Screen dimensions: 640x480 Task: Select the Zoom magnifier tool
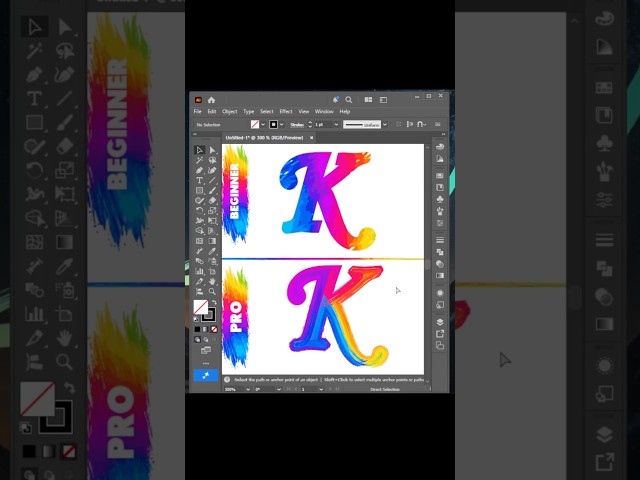(212, 291)
